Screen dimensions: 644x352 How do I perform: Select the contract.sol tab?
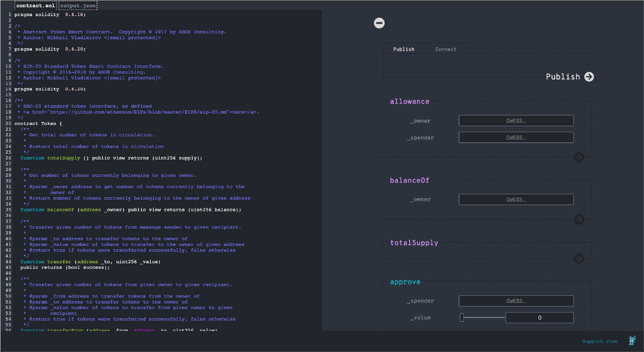(35, 5)
